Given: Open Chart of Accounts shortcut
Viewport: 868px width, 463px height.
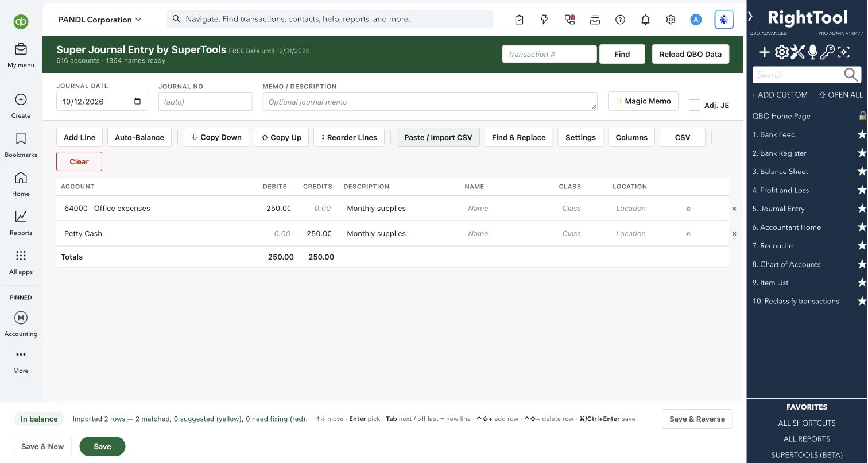Looking at the screenshot, I should pos(790,264).
